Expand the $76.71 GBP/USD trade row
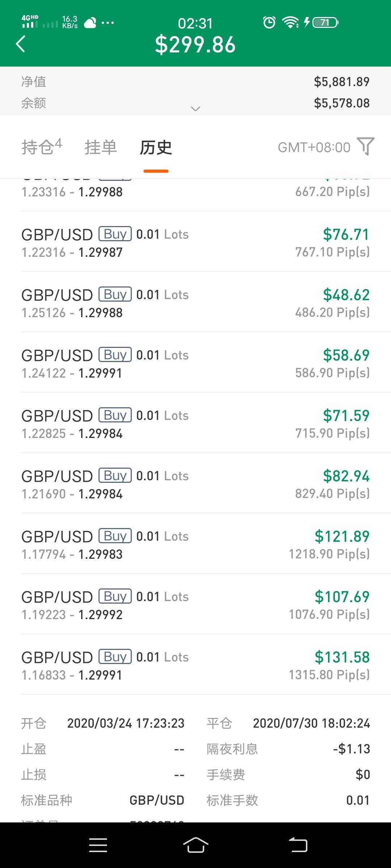The width and height of the screenshot is (391, 868). pos(195,242)
